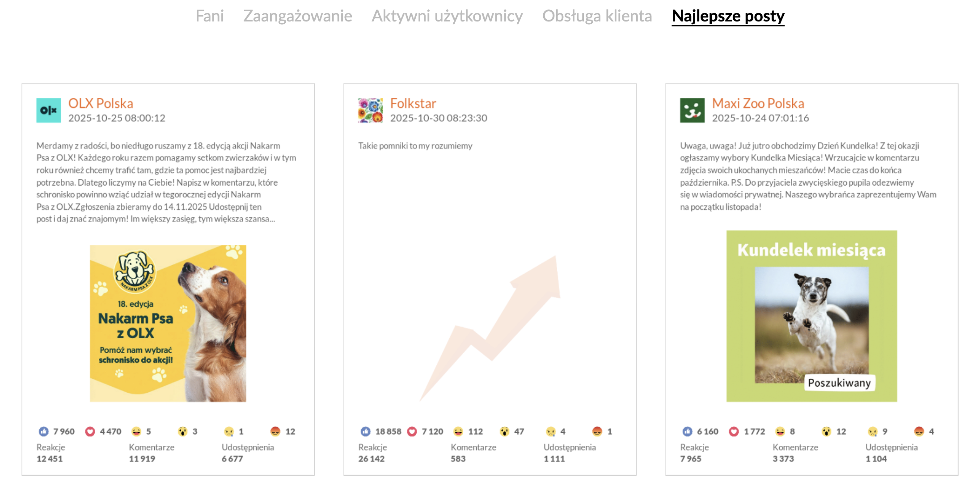980x491 pixels.
Task: Open the OLX Polska page name link
Action: tap(101, 103)
